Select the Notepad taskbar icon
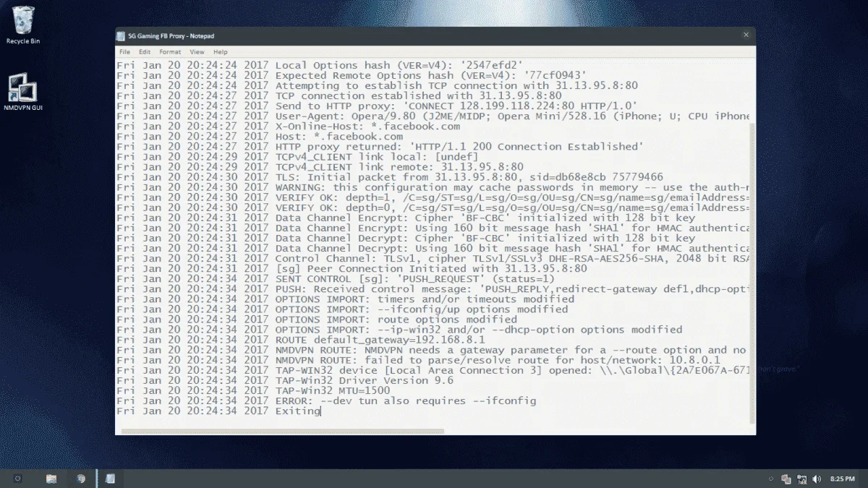The image size is (868, 488). [x=111, y=479]
